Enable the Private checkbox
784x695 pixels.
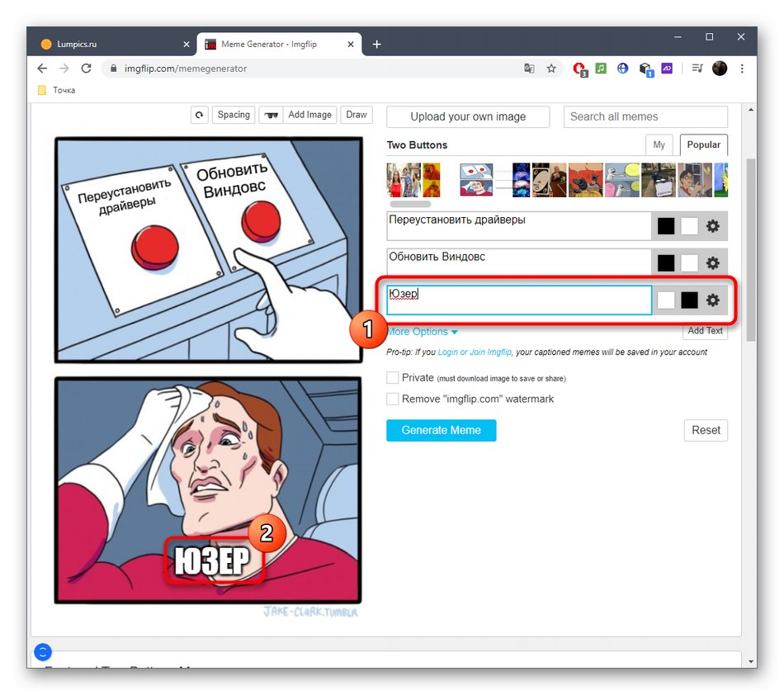393,377
